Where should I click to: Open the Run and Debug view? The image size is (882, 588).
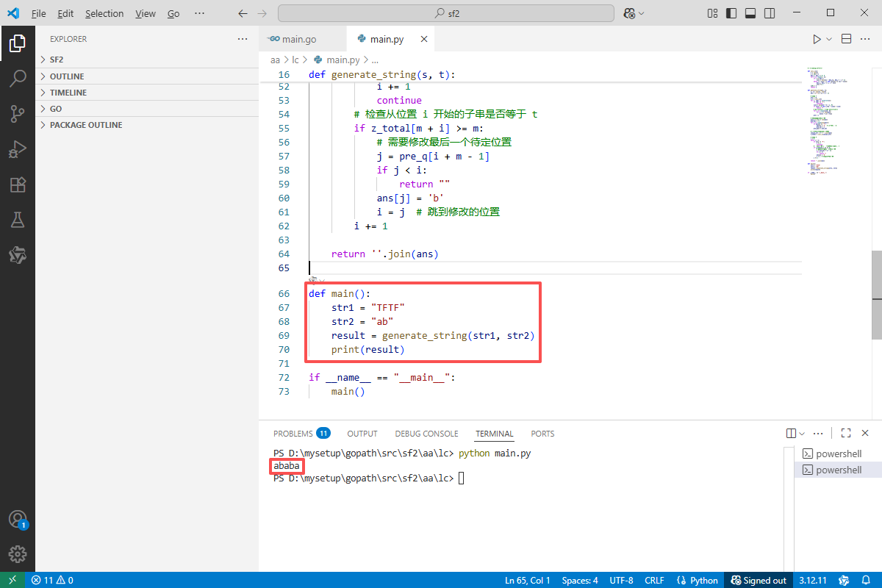pyautogui.click(x=18, y=149)
